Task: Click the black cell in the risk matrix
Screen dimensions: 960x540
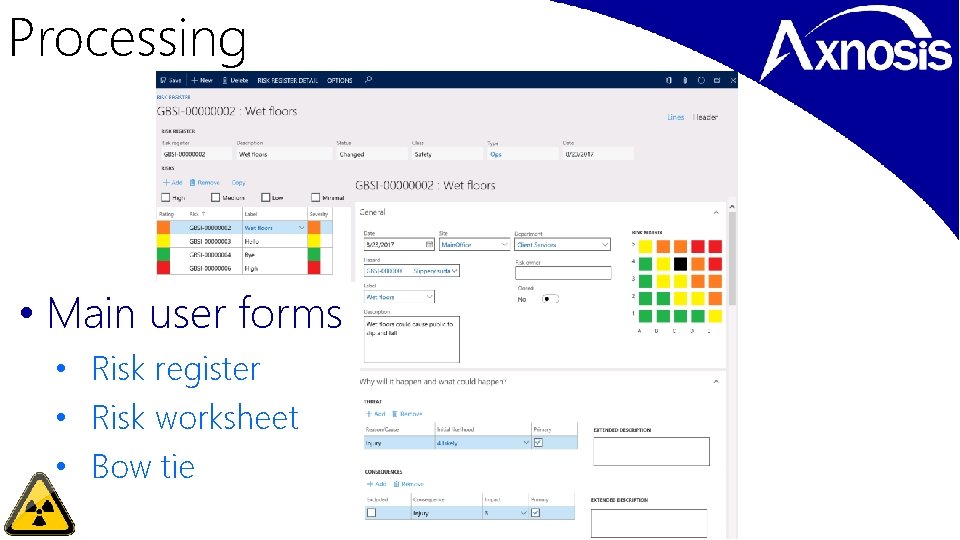Action: [680, 264]
